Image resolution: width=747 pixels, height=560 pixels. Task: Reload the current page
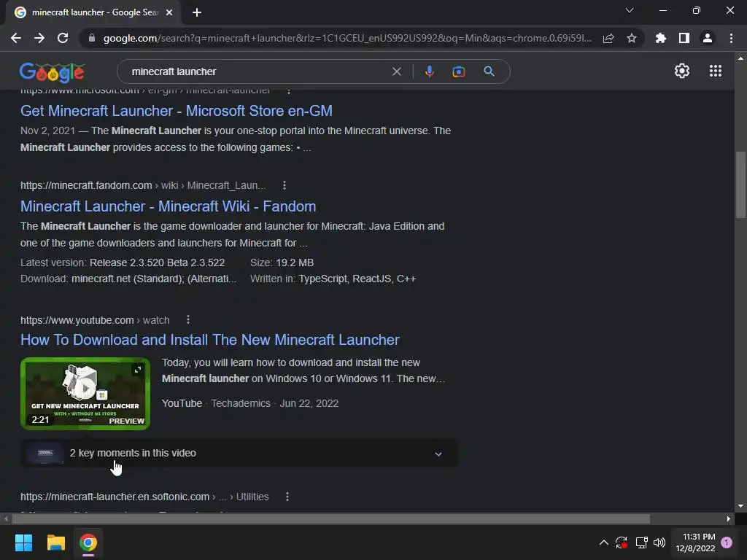63,38
